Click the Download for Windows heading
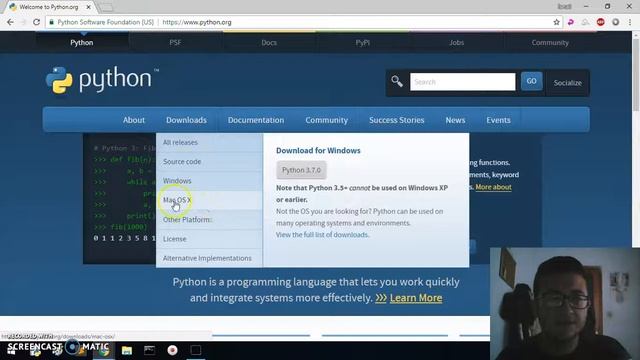 pyautogui.click(x=318, y=151)
